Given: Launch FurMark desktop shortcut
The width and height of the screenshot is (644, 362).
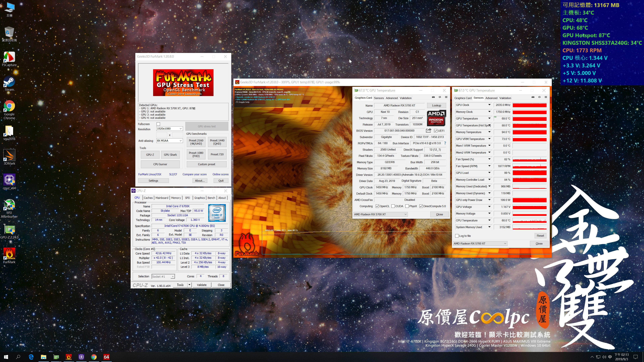Looking at the screenshot, I should pos(9,256).
